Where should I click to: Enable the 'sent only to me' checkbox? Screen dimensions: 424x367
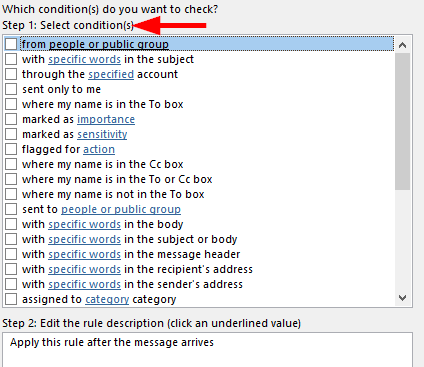[x=11, y=89]
